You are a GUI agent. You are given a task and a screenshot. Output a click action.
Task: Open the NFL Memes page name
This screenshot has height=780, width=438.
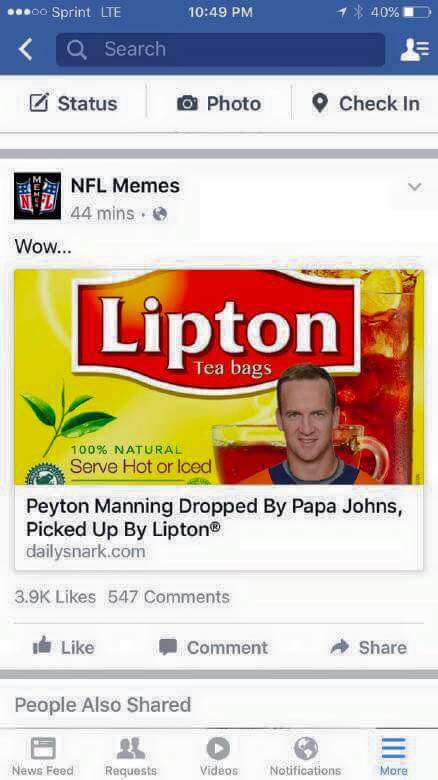coord(125,186)
